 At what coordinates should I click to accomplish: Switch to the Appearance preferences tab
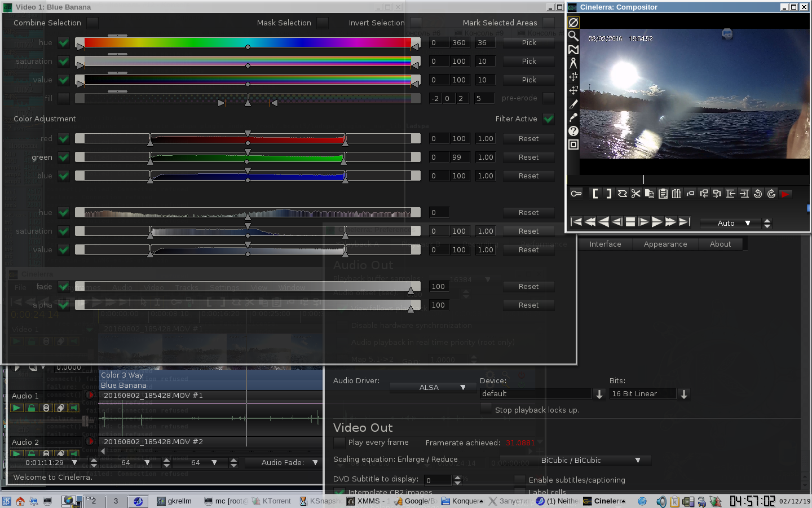tap(665, 244)
